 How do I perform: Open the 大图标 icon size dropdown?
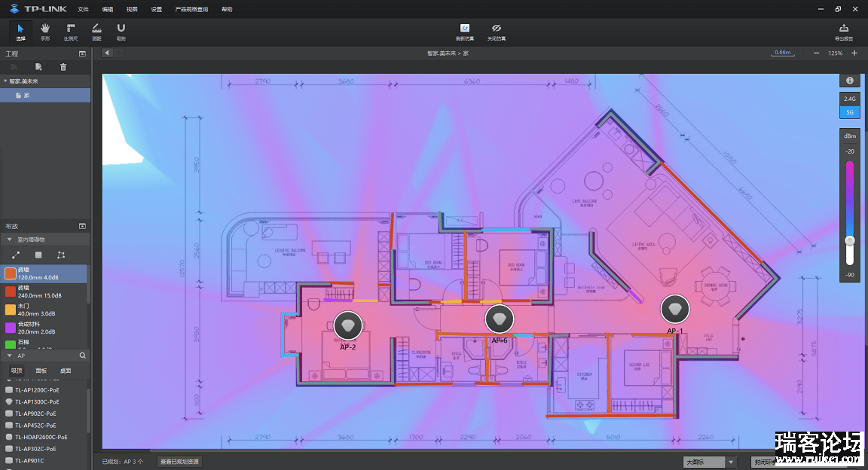pyautogui.click(x=711, y=462)
